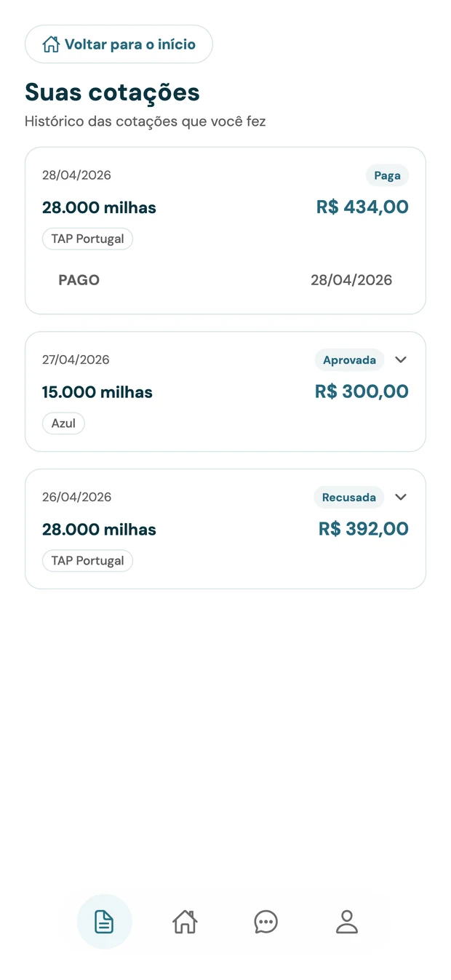Image resolution: width=451 pixels, height=980 pixels.
Task: Click the Paga status badge
Action: (387, 175)
